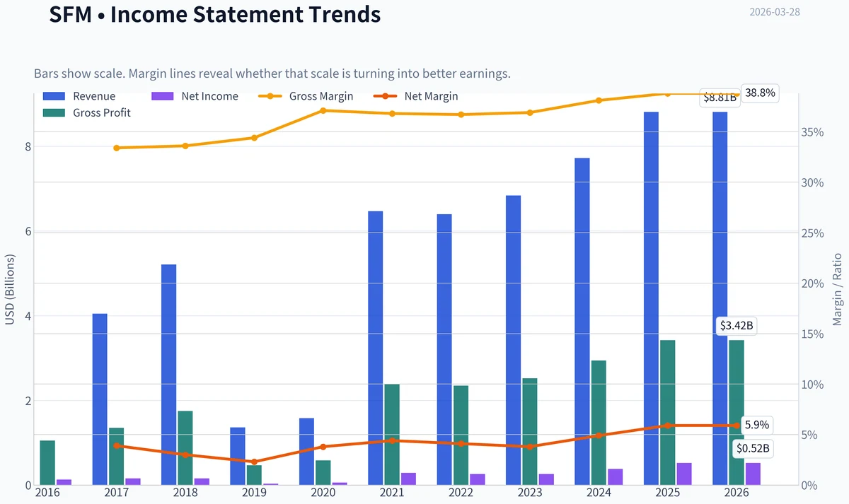Select the 2018 Revenue bar
Image resolution: width=849 pixels, height=504 pixels.
pos(168,375)
